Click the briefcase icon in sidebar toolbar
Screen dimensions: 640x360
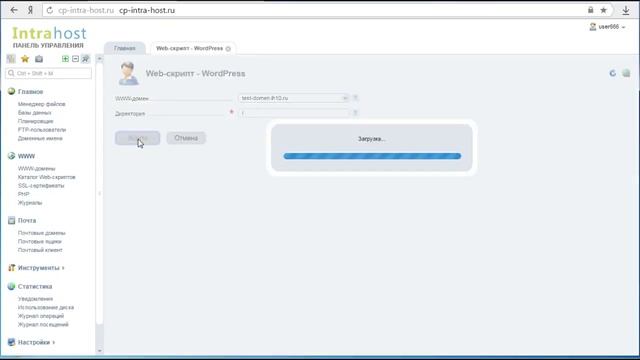[x=39, y=59]
